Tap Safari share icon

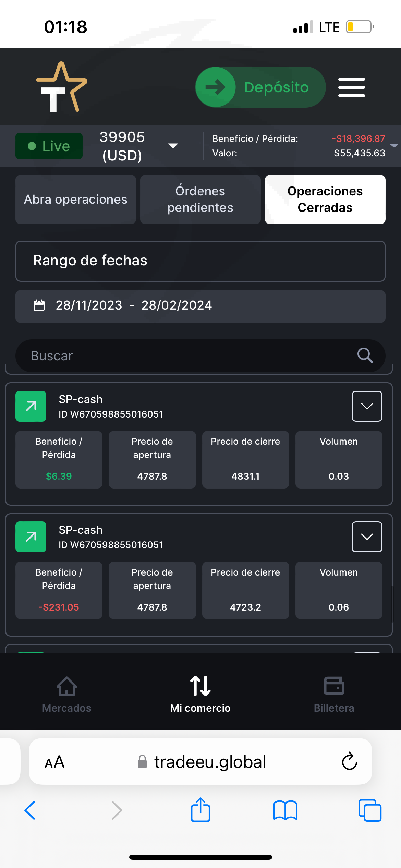tap(200, 810)
